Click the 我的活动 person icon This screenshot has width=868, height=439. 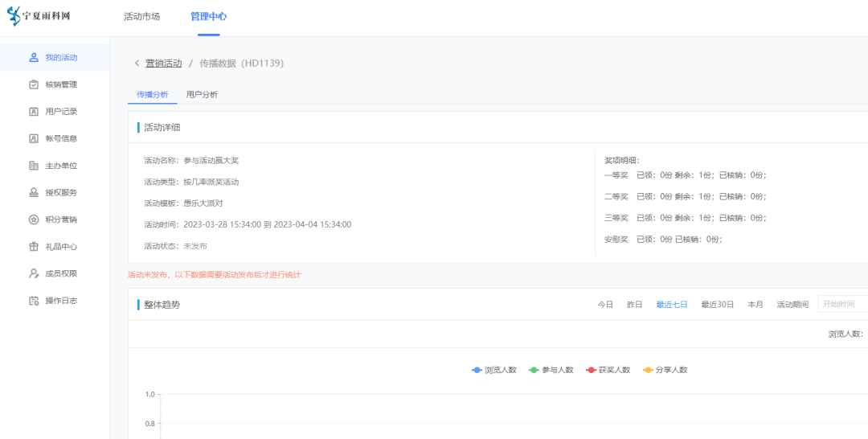pyautogui.click(x=34, y=58)
